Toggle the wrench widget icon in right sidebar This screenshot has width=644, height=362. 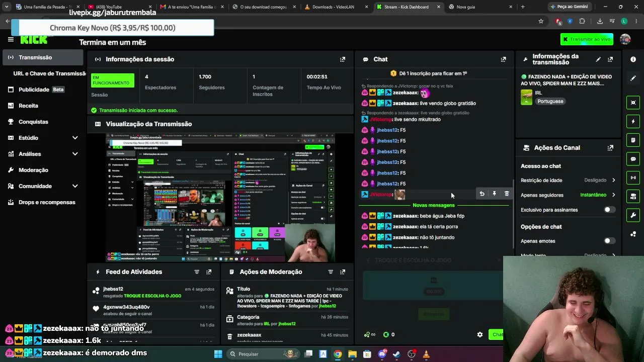633,215
